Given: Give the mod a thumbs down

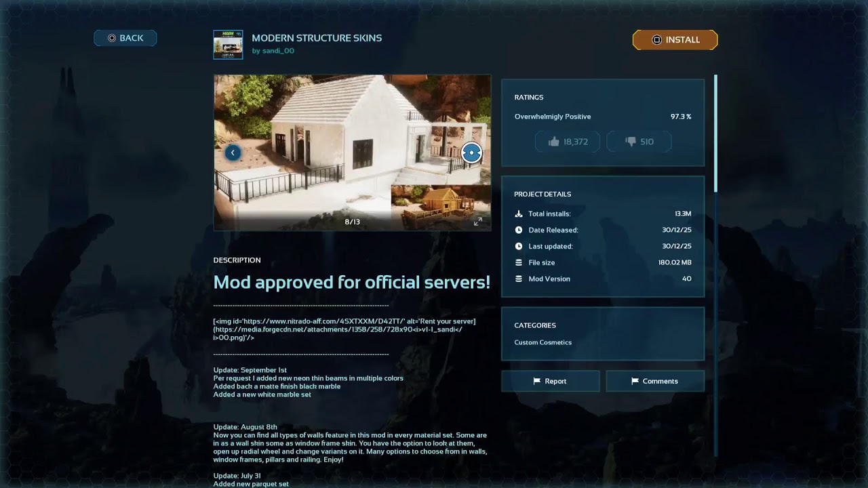Looking at the screenshot, I should (639, 142).
